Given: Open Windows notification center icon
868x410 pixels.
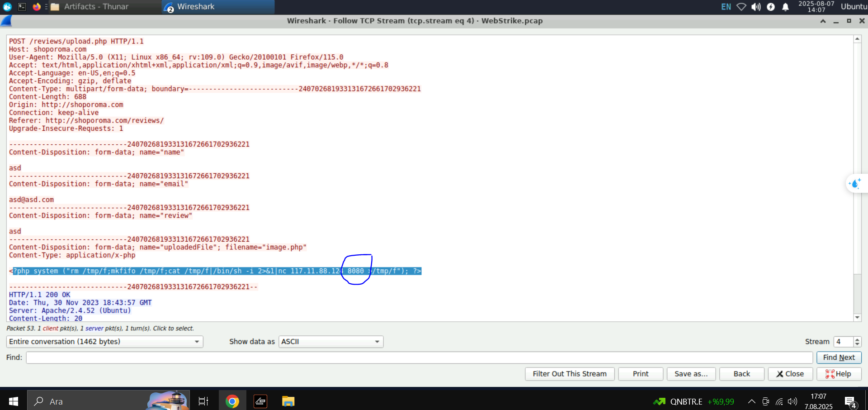Looking at the screenshot, I should click(850, 401).
